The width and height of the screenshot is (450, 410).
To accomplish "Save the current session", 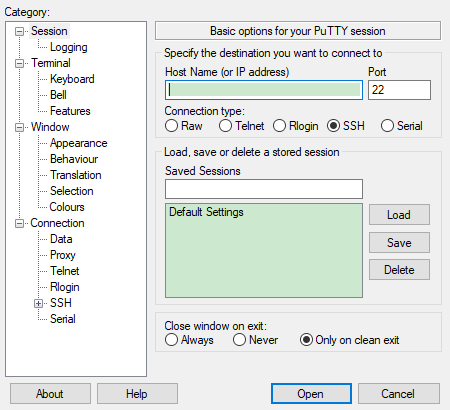I will coord(399,242).
